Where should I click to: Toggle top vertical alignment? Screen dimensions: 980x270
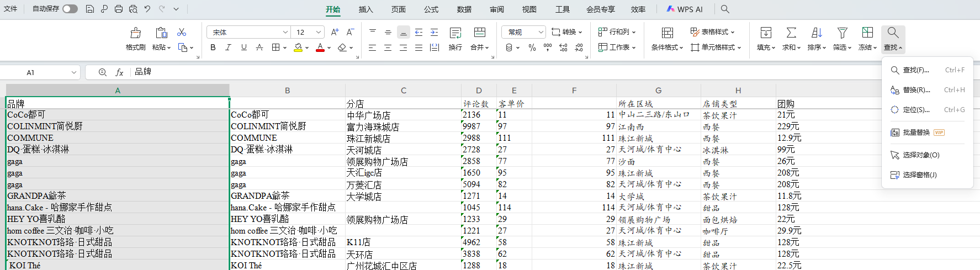point(373,32)
